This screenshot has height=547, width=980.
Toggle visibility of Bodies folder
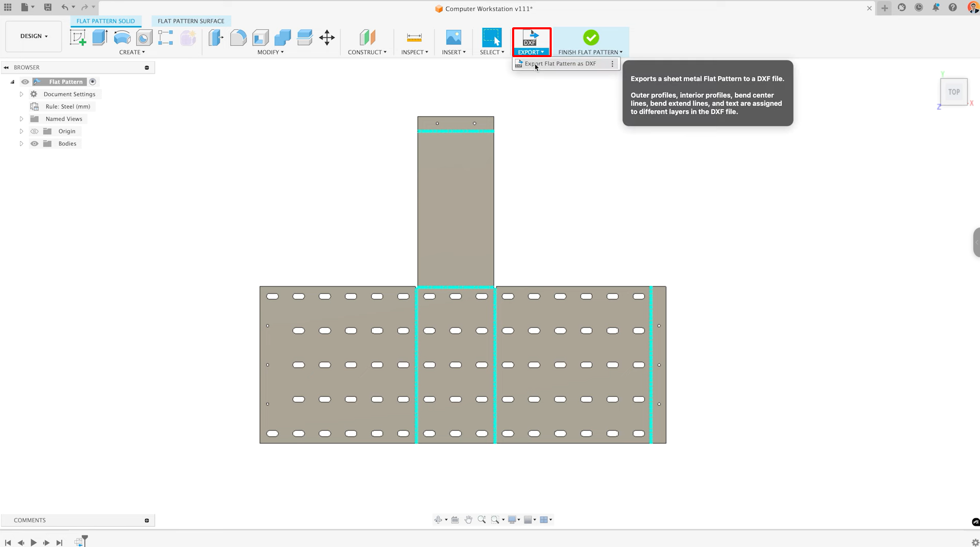click(34, 144)
